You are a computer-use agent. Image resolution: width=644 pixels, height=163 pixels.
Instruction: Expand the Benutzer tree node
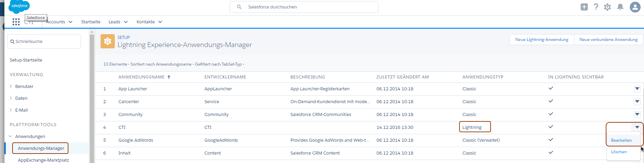[x=11, y=86]
